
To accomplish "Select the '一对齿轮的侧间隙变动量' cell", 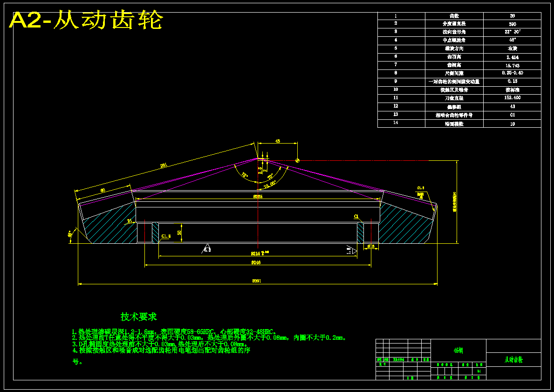I will point(454,82).
